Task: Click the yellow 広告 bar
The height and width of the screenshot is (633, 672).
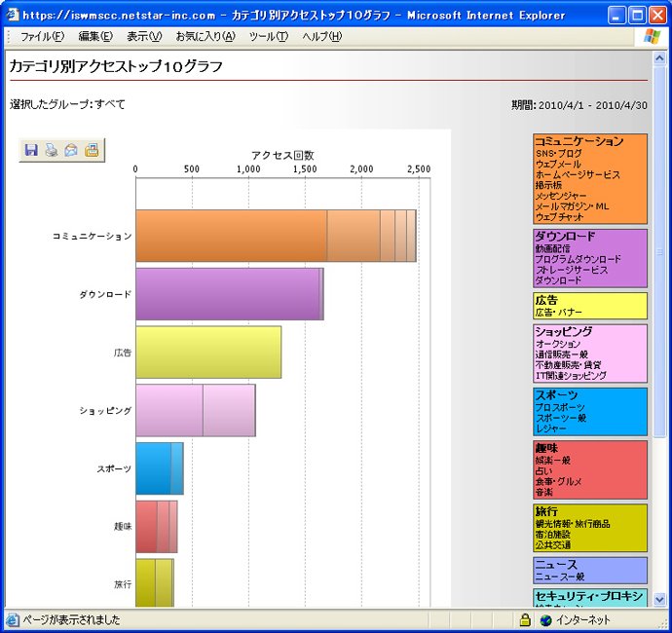Action: [x=208, y=353]
